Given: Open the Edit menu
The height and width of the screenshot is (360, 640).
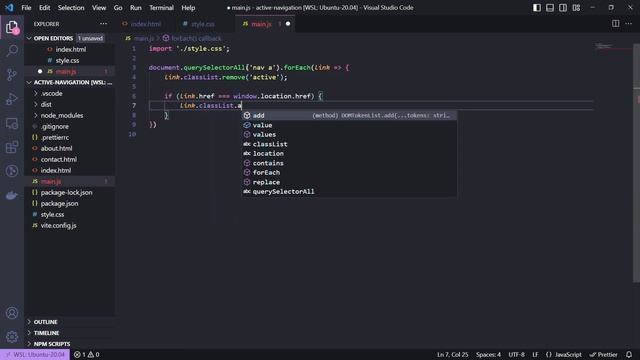Looking at the screenshot, I should (44, 8).
